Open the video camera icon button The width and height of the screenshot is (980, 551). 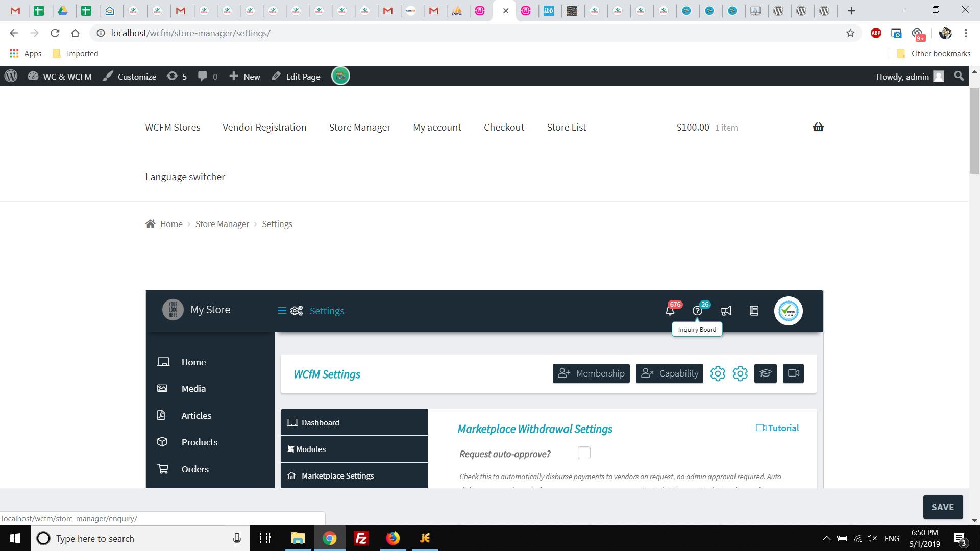click(793, 373)
